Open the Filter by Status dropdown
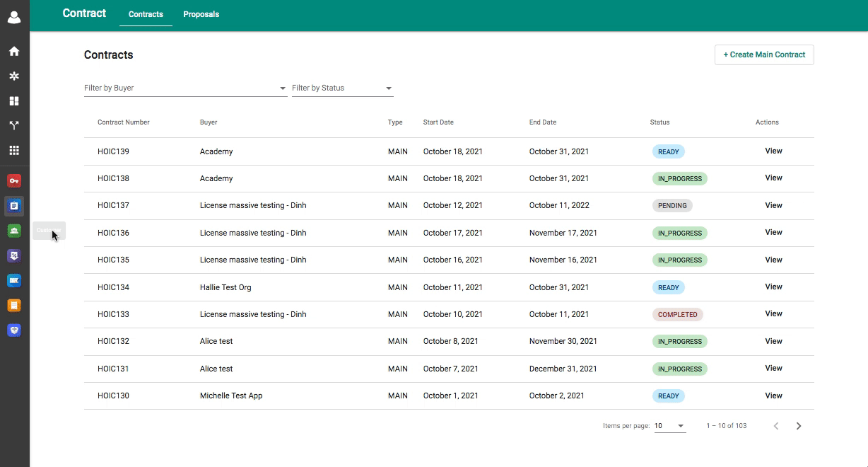 [342, 88]
